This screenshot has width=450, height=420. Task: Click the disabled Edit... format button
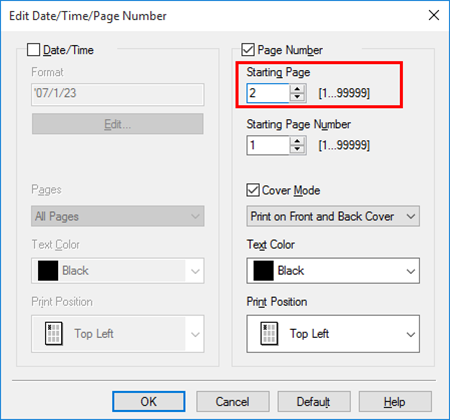tap(118, 124)
